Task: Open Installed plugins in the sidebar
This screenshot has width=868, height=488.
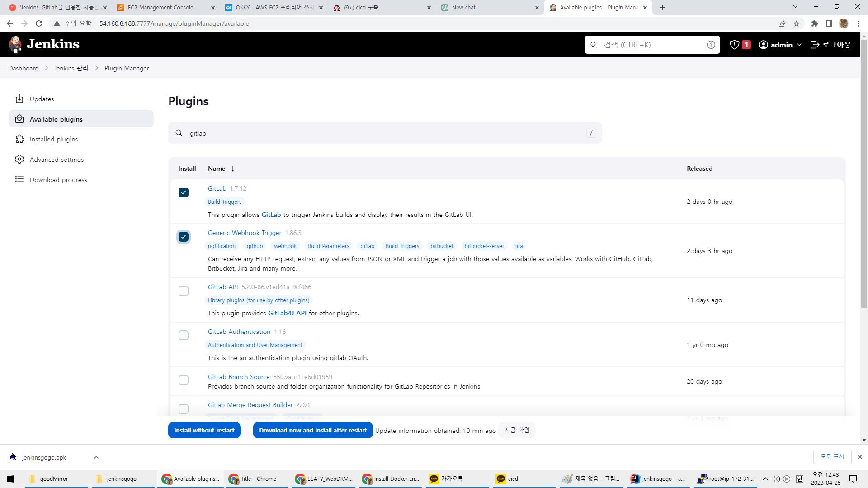Action: point(53,139)
